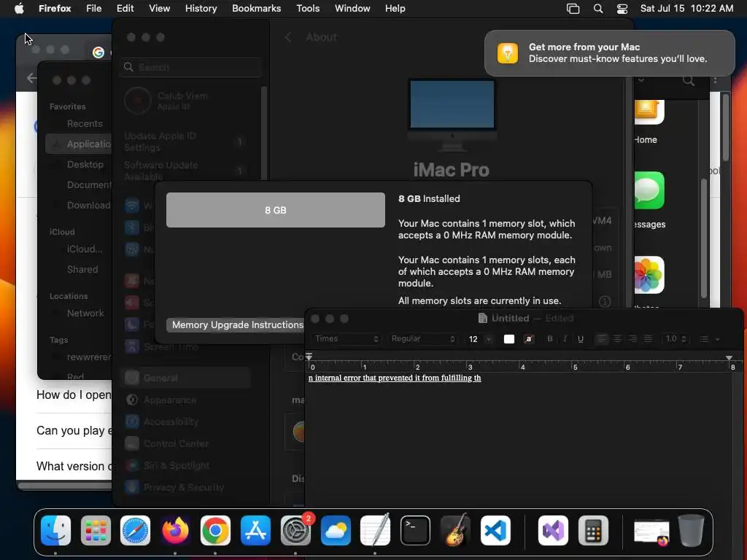Screen dimensions: 747x560
Task: Open the Weather app in Dock
Action: [x=336, y=530]
